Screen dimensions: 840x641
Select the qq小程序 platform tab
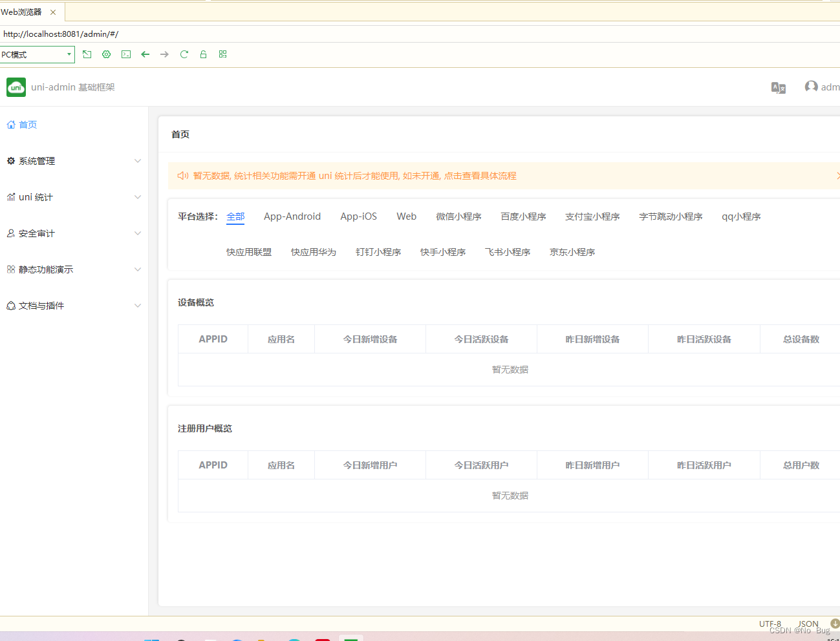(x=741, y=216)
